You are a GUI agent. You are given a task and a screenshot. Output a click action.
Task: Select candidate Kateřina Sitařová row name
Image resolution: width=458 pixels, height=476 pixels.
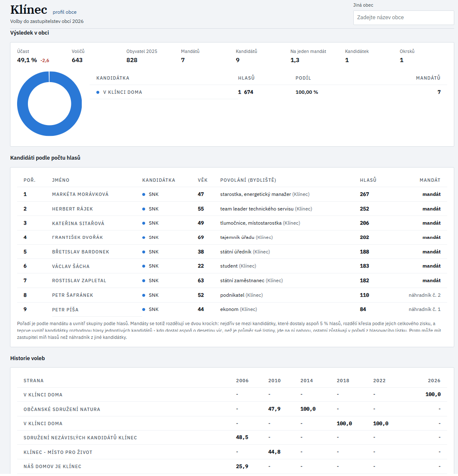pyautogui.click(x=78, y=223)
